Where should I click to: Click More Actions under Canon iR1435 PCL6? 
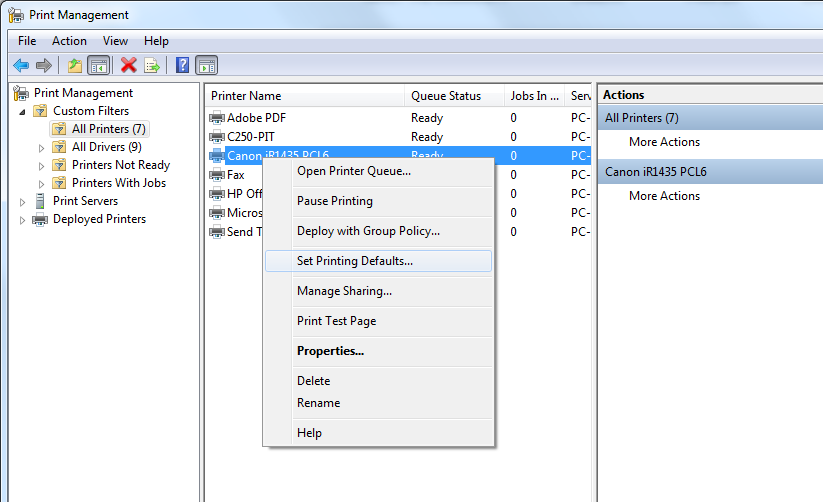coord(664,196)
